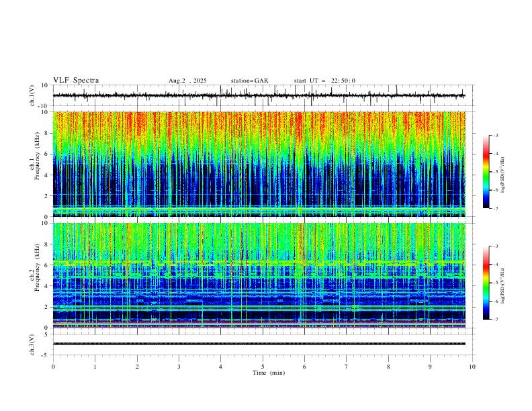
Task: Click the ch.2 log(PSD) color scale caption
Action: point(503,285)
